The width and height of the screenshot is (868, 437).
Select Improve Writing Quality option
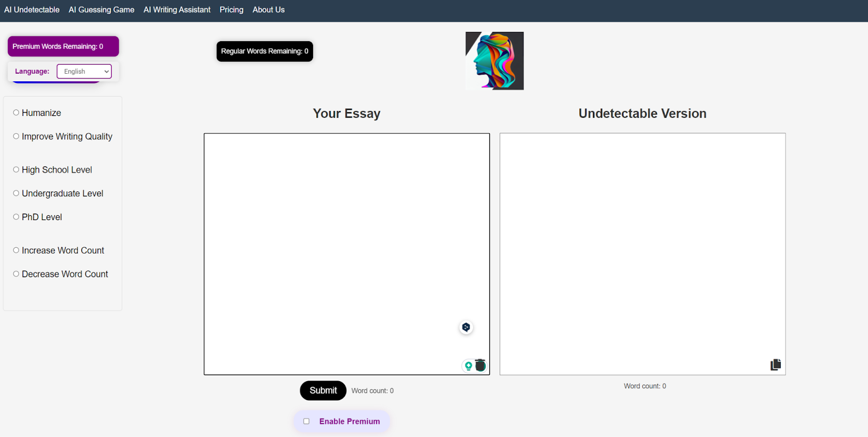(x=16, y=137)
